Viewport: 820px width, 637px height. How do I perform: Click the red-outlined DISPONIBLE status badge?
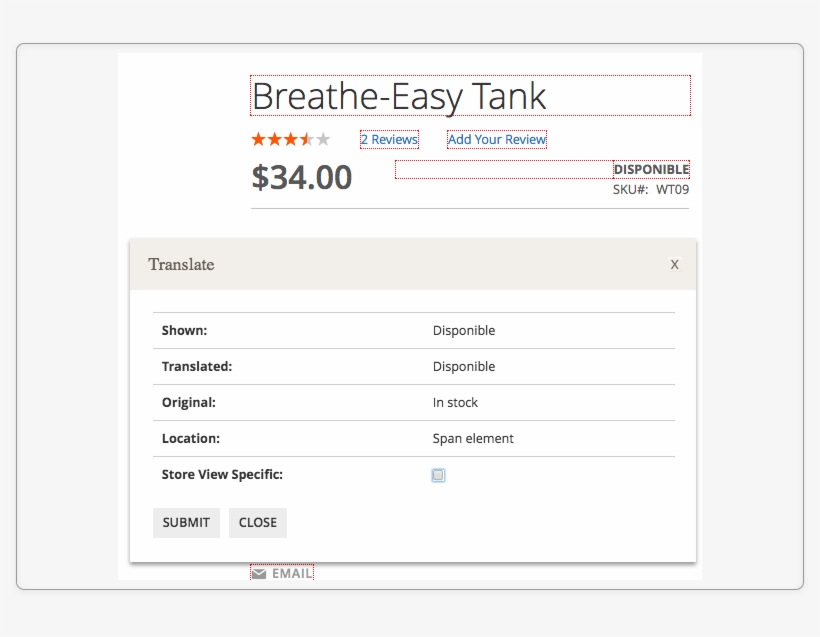click(650, 169)
